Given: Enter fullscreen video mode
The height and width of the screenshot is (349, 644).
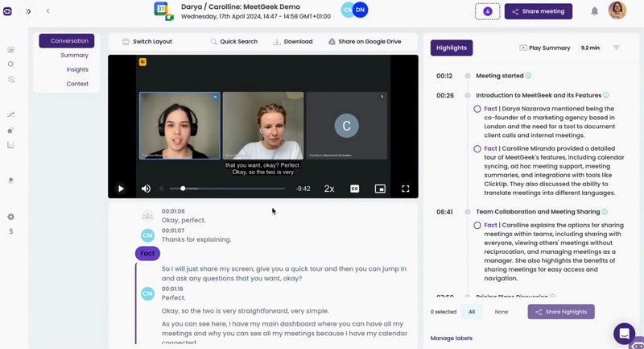Looking at the screenshot, I should [406, 189].
